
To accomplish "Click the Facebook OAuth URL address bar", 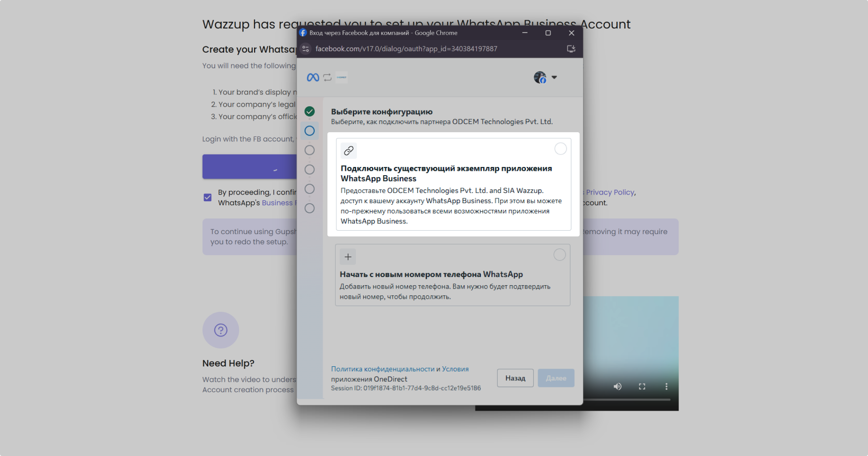I will tap(406, 49).
